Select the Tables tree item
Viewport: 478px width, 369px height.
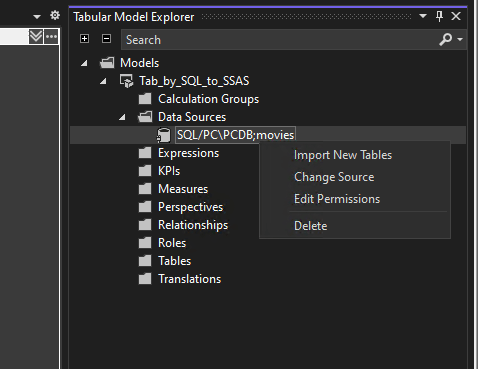click(174, 261)
